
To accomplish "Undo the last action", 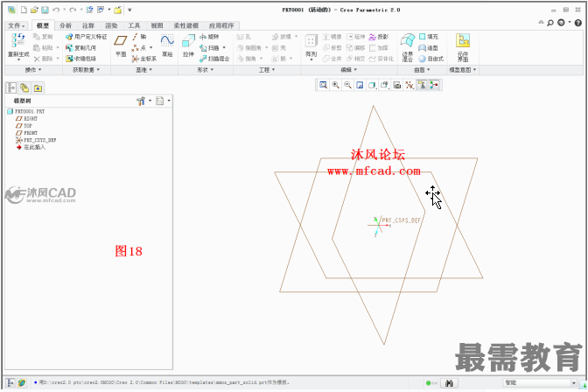I will [x=56, y=10].
